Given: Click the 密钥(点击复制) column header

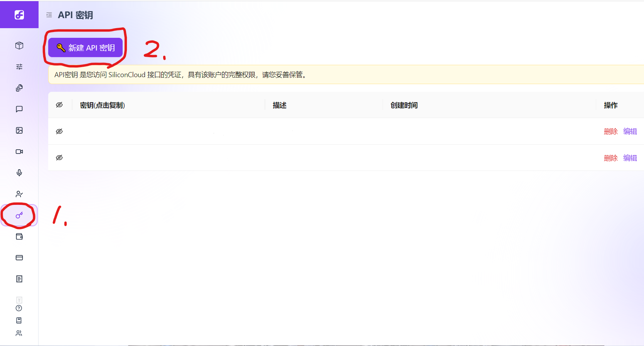Looking at the screenshot, I should [102, 105].
